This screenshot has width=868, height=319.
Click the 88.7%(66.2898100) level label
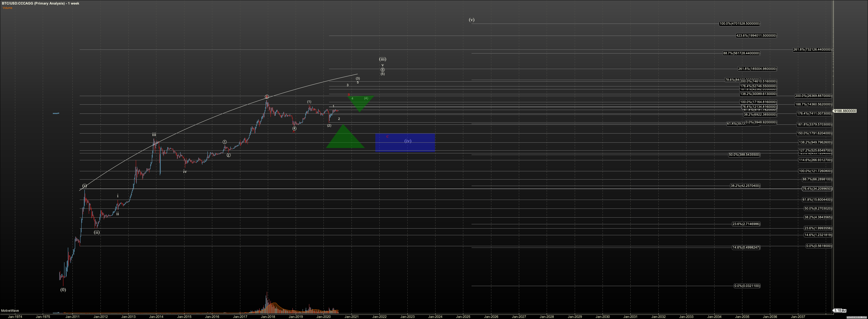tap(817, 179)
